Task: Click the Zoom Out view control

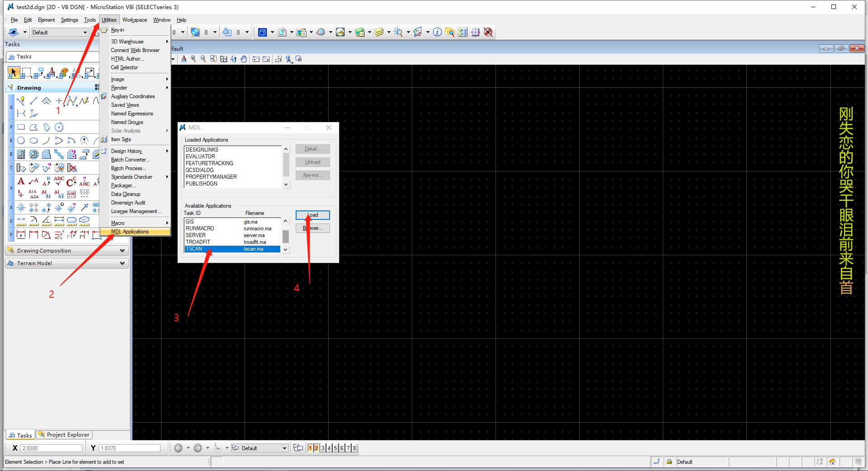Action: [203, 59]
